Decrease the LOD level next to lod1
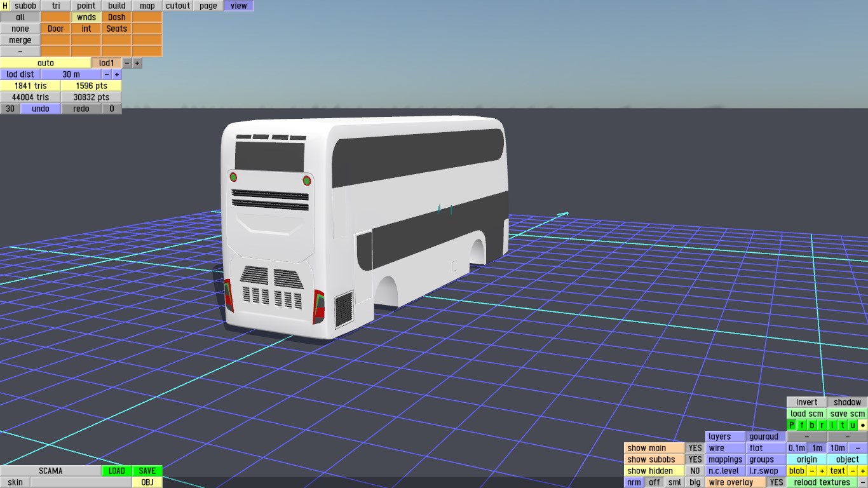This screenshot has height=488, width=868. click(127, 63)
